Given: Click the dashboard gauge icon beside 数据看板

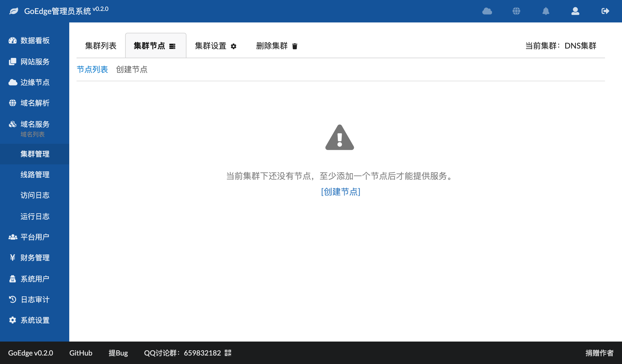Looking at the screenshot, I should [x=12, y=41].
